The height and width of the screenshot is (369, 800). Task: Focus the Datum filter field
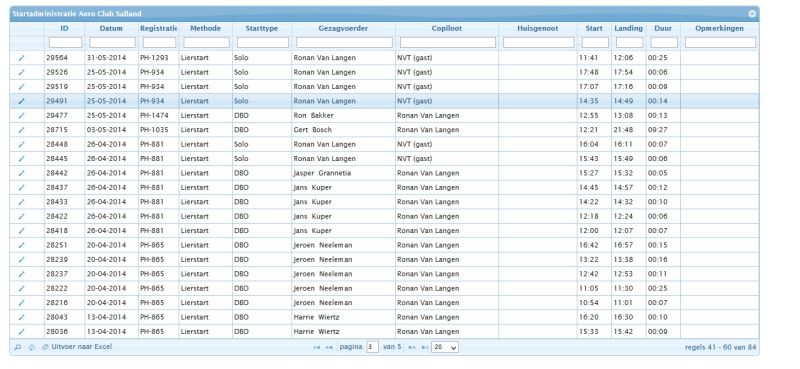coord(112,42)
